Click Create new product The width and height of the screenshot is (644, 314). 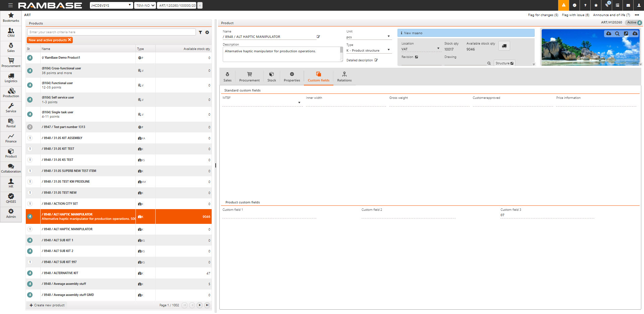pyautogui.click(x=47, y=305)
